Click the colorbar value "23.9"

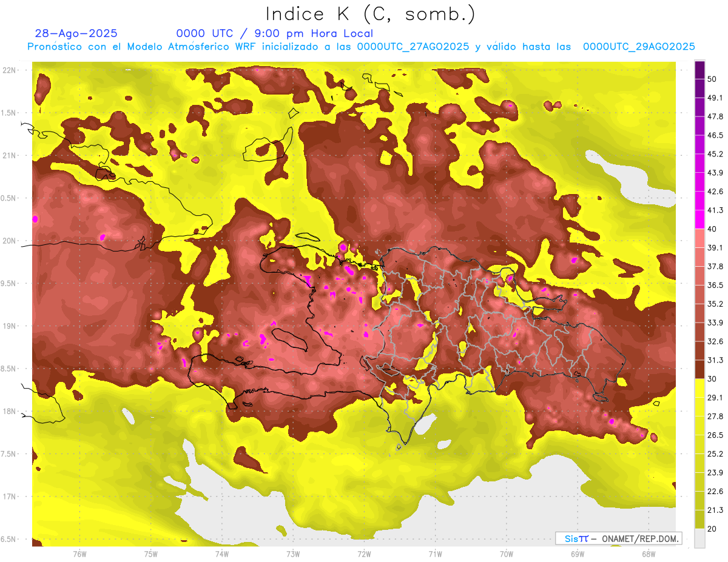click(715, 473)
